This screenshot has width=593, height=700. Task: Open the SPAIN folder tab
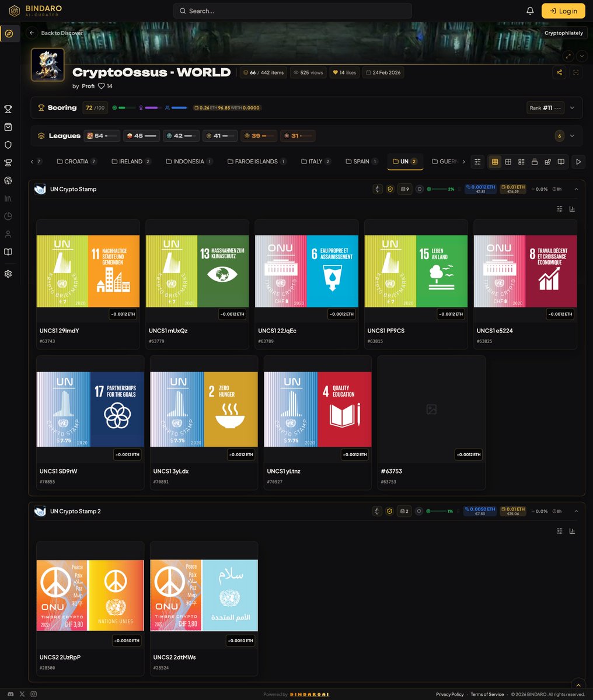(x=361, y=162)
